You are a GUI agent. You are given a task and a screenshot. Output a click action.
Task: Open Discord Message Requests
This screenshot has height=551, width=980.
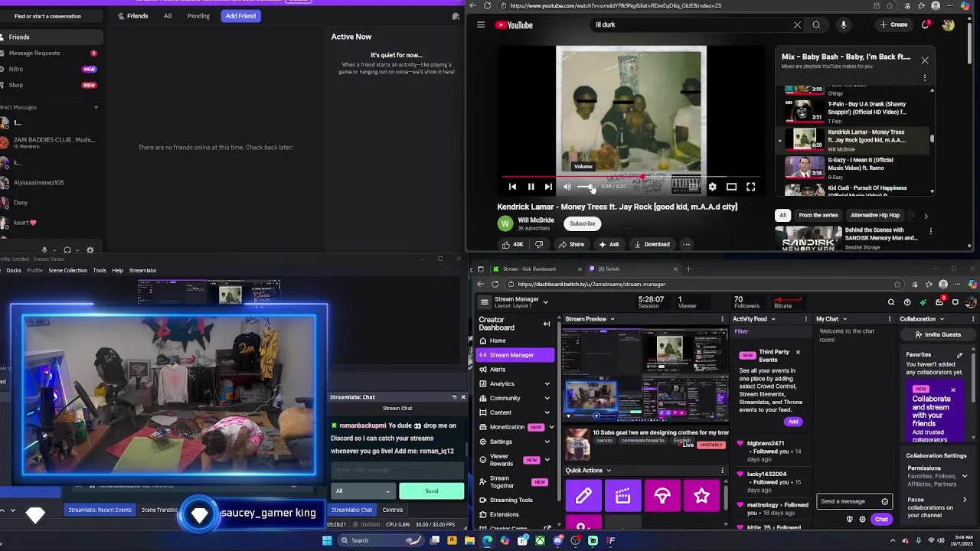[50, 53]
